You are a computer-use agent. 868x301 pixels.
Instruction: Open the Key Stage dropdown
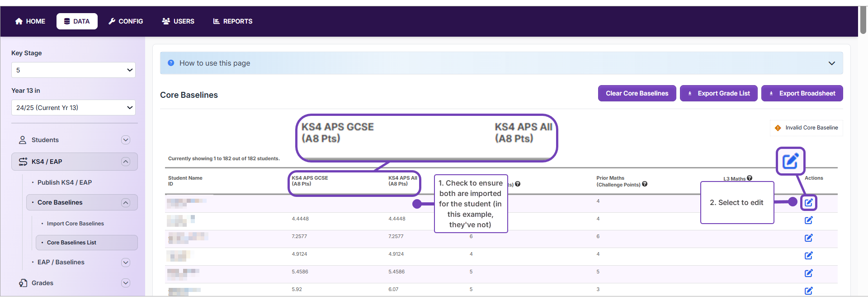click(73, 70)
